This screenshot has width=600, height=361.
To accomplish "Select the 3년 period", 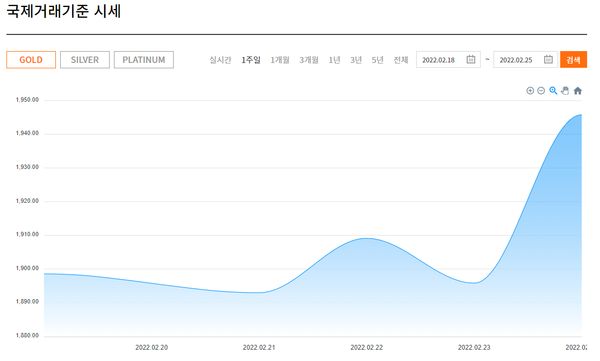I will (x=356, y=60).
